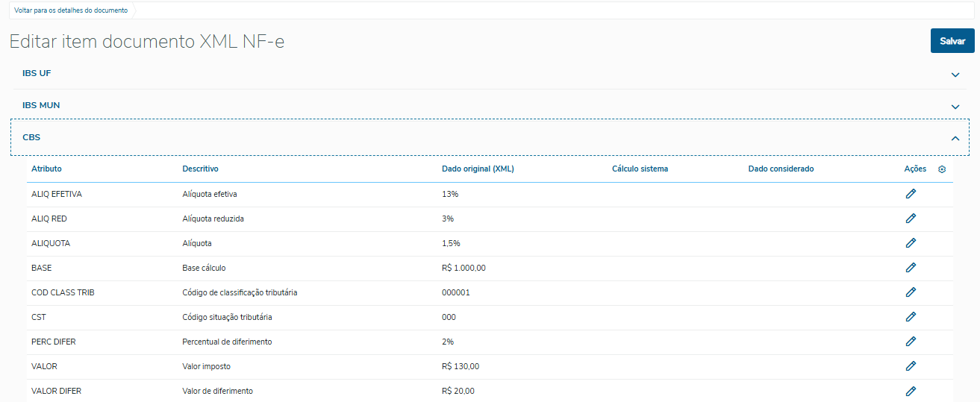Click edit pencil on CST row
Screen dimensions: 980x402
(x=911, y=317)
